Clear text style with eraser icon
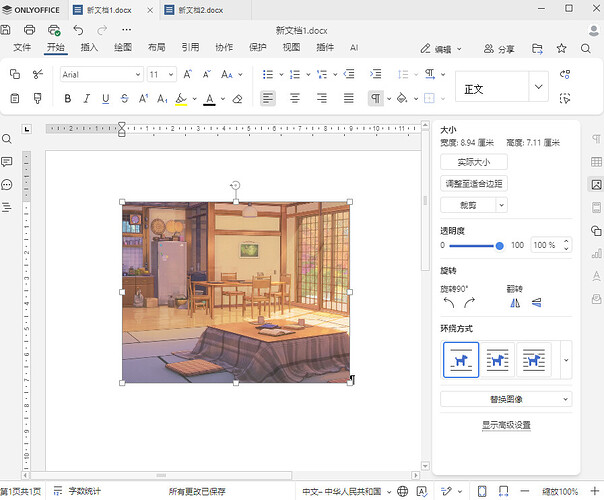The width and height of the screenshot is (604, 500). (x=237, y=99)
